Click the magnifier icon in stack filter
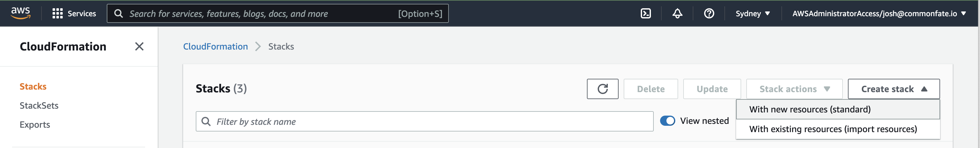Screen dimensions: 980x148 tap(206, 121)
